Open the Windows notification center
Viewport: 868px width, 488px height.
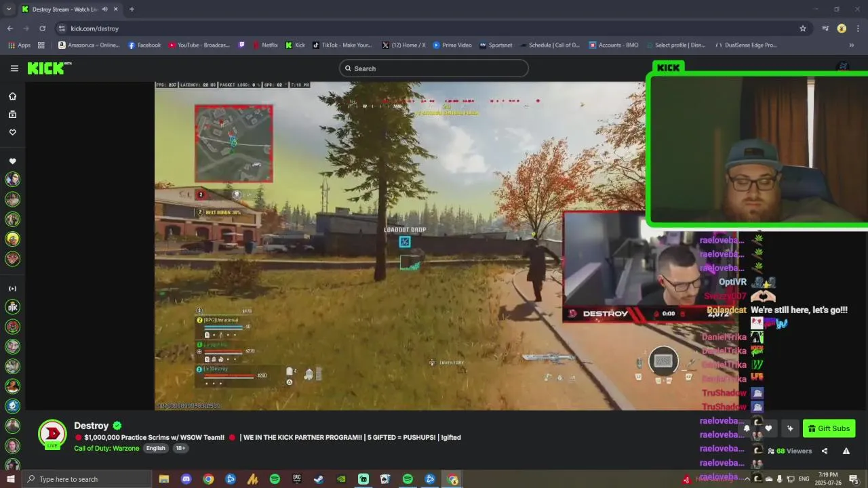click(x=854, y=479)
